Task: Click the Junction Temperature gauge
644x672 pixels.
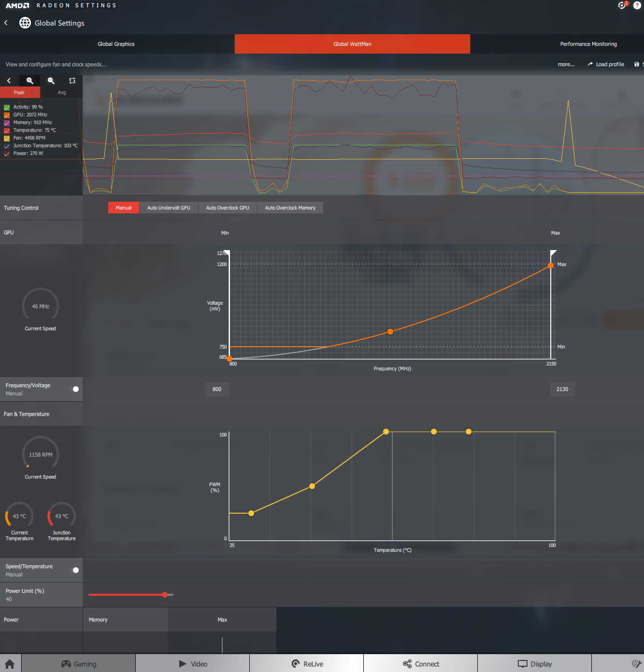Action: (x=61, y=516)
